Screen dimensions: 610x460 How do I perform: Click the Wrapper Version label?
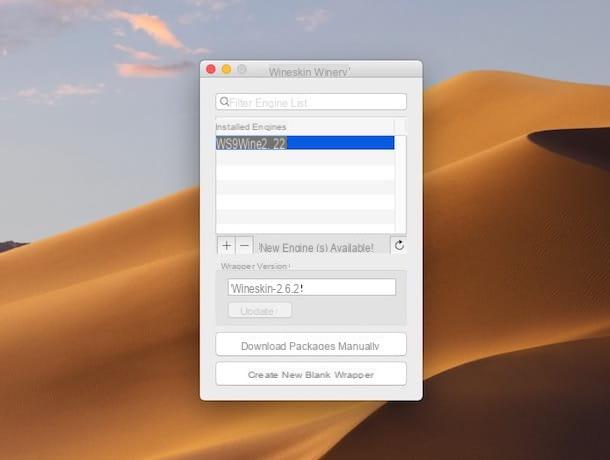[x=255, y=266]
